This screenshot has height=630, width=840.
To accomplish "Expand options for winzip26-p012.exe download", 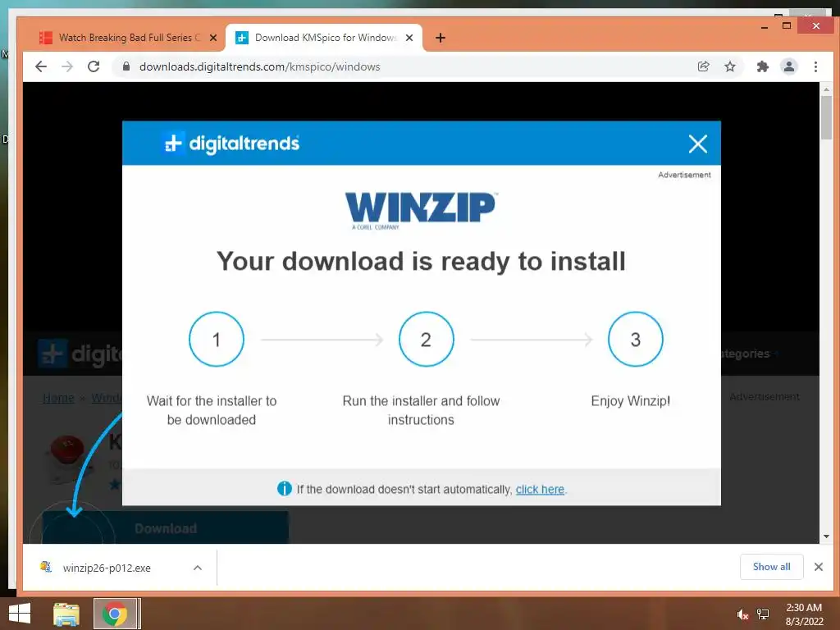I will [198, 568].
